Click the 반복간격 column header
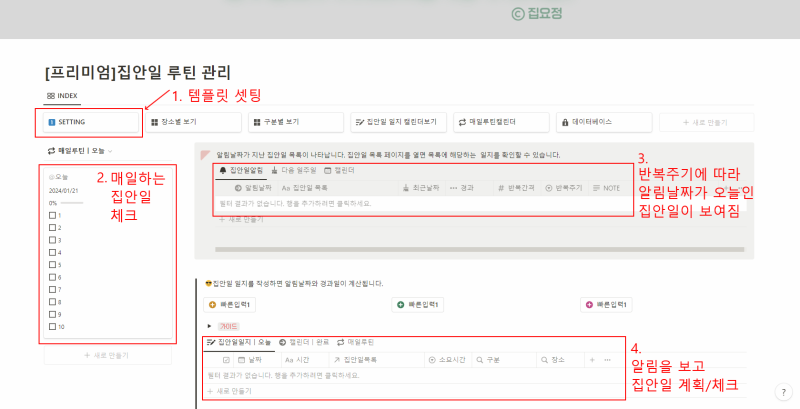This screenshot has height=409, width=800. 516,188
